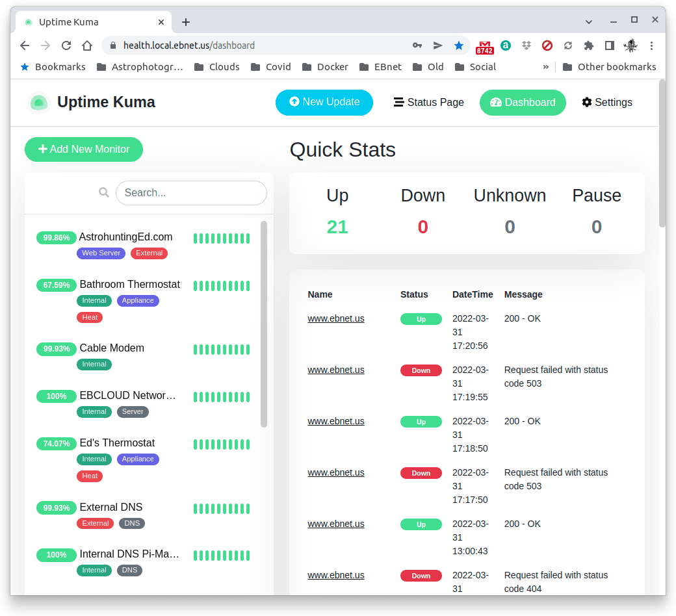Open the browser Extensions puzzle icon
The image size is (676, 616).
pos(588,45)
